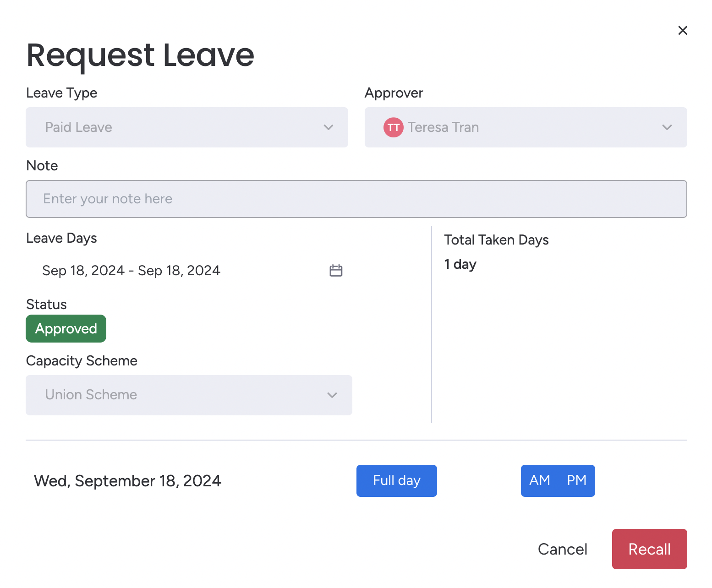712x588 pixels.
Task: Select Full day option
Action: pos(396,480)
